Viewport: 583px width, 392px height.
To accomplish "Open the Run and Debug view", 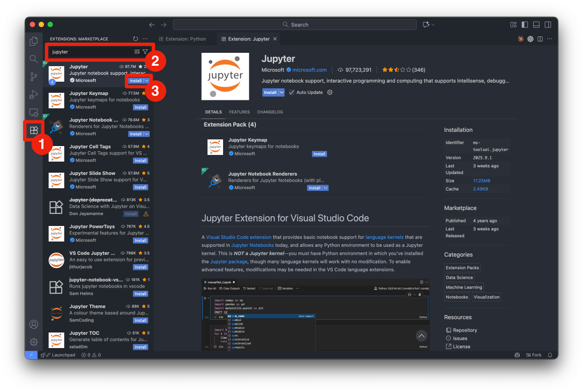I will pyautogui.click(x=34, y=95).
